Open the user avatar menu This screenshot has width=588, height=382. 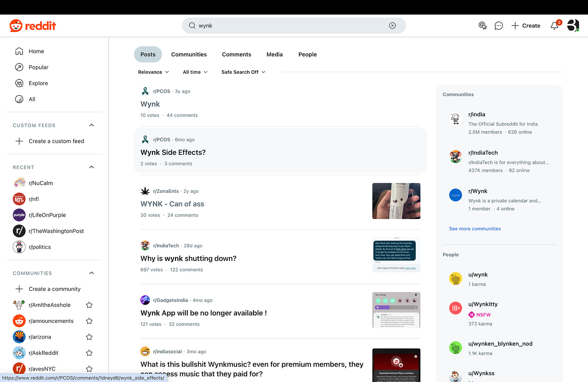tap(573, 25)
